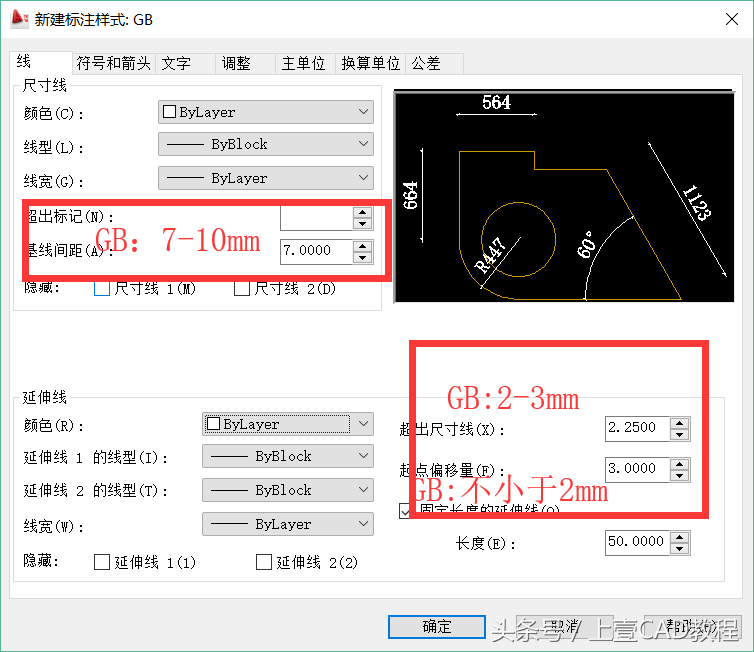Open the extension line 线宽(W) dropdown
Viewport: 754px width, 652px height.
(288, 524)
